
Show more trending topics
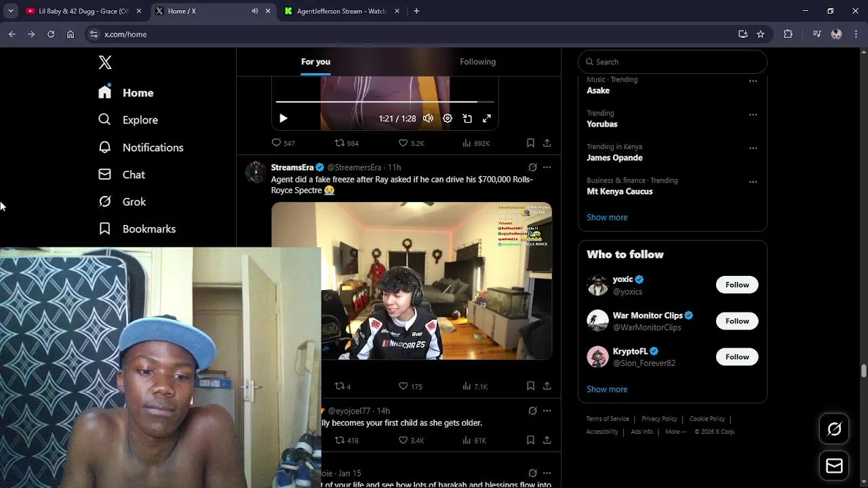[607, 218]
